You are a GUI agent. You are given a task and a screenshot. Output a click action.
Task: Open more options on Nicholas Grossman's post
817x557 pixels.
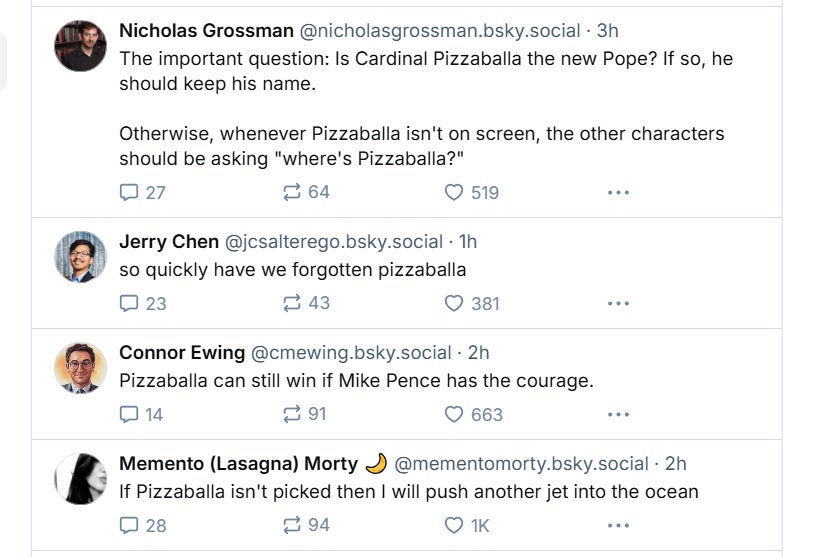click(x=618, y=192)
